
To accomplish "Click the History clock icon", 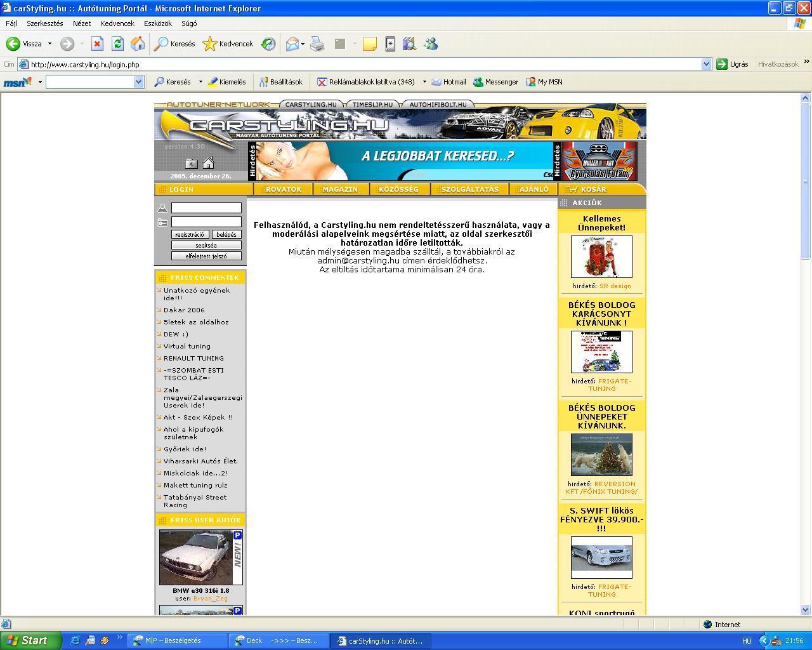I will click(x=268, y=44).
